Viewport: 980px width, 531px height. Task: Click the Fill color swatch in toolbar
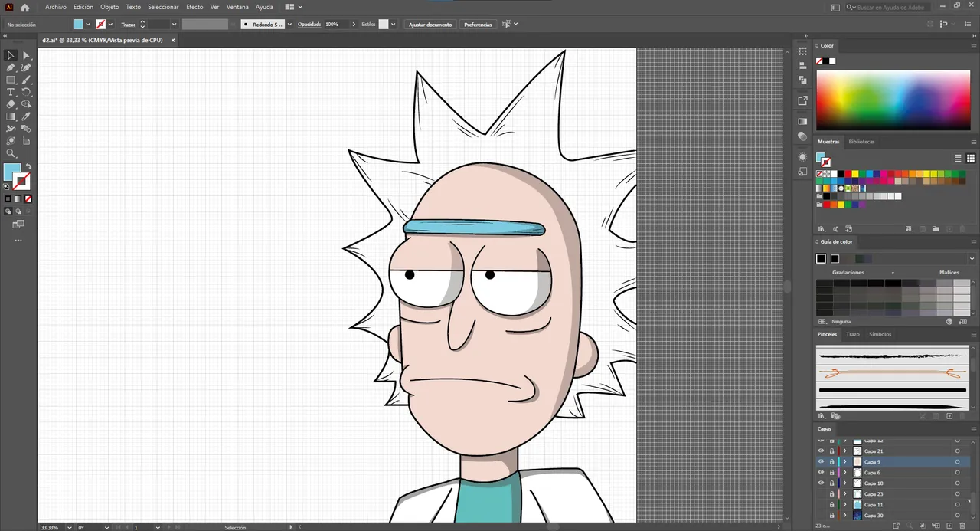[11, 172]
